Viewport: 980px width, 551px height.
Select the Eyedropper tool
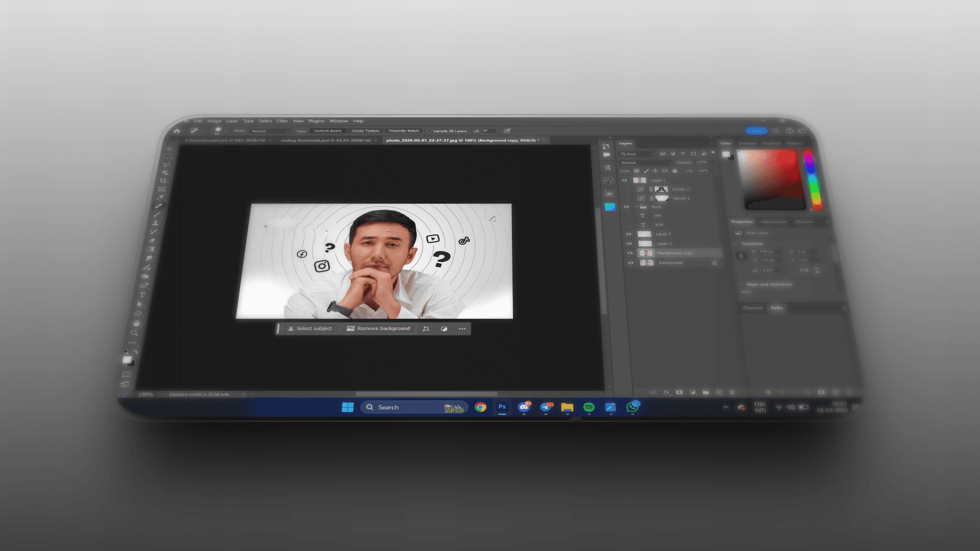(160, 197)
